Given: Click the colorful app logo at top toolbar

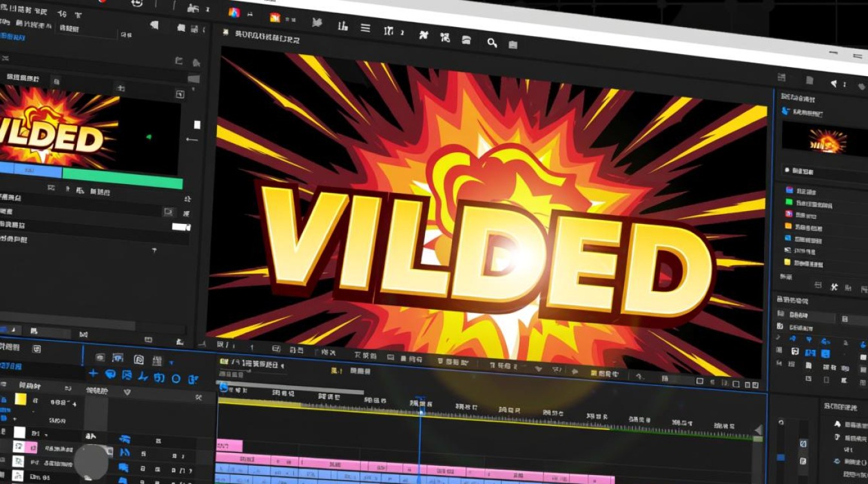Looking at the screenshot, I should tap(234, 12).
